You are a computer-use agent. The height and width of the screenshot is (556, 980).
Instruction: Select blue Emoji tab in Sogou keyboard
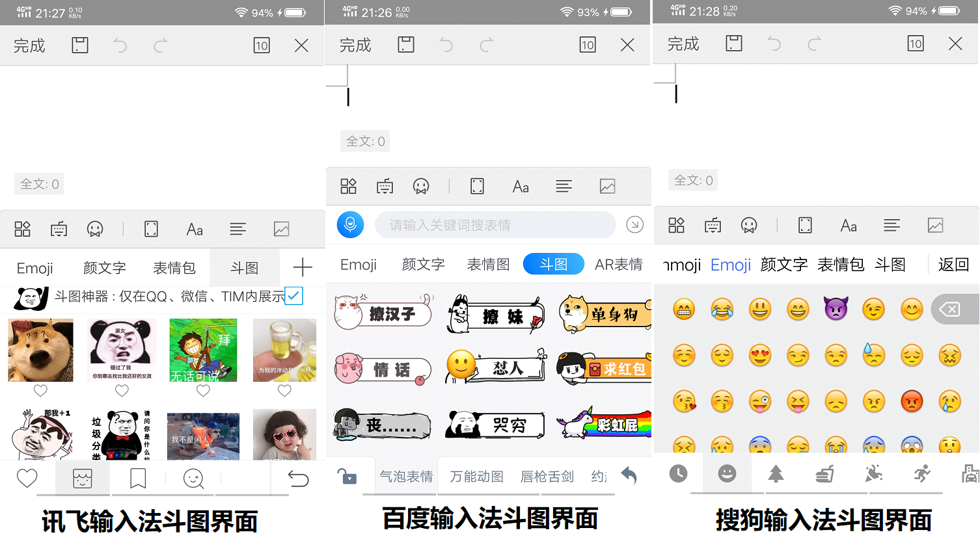731,265
